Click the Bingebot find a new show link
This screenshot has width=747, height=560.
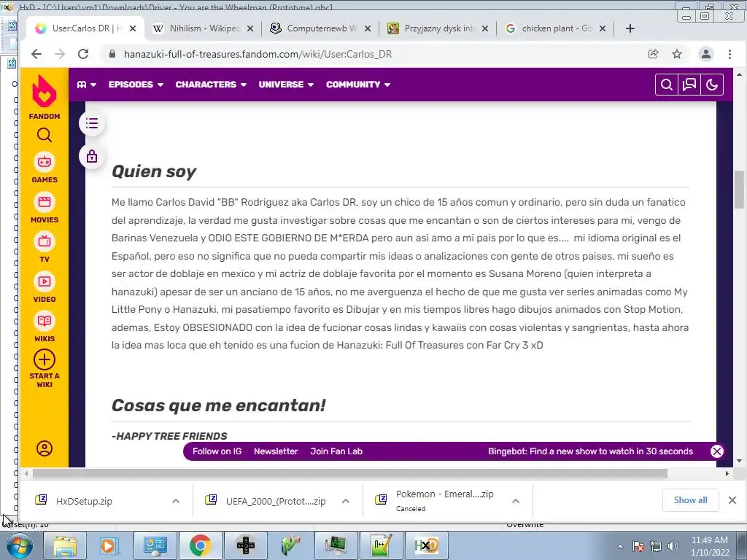pos(590,451)
